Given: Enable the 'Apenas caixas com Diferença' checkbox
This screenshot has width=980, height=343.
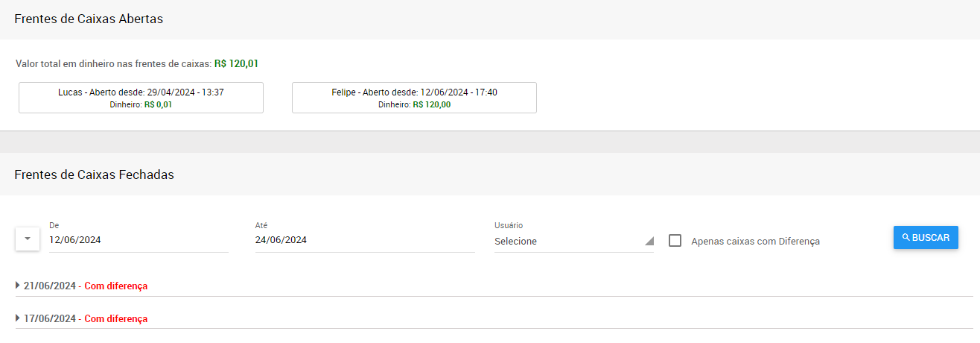Looking at the screenshot, I should [x=675, y=241].
